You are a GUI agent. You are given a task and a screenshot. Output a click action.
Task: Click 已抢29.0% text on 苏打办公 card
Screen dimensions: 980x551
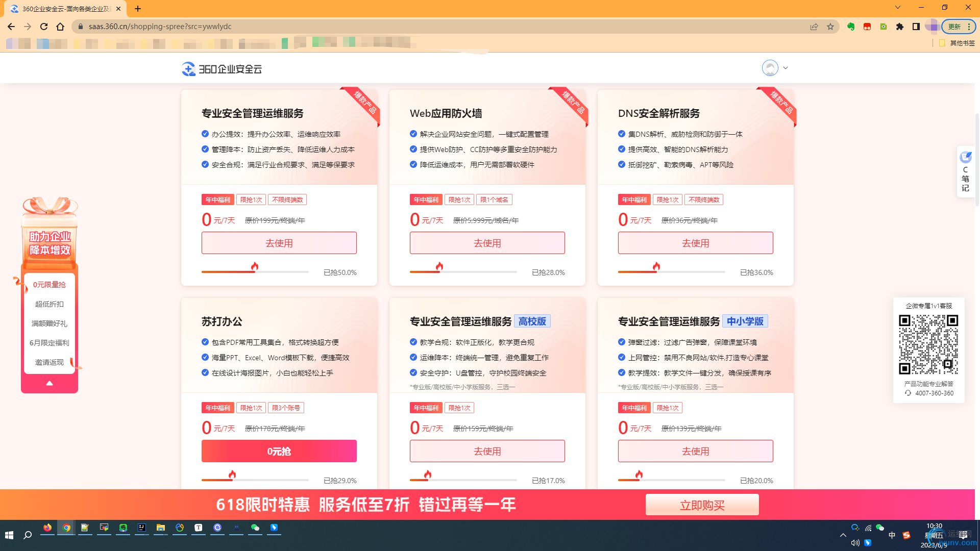tap(340, 481)
